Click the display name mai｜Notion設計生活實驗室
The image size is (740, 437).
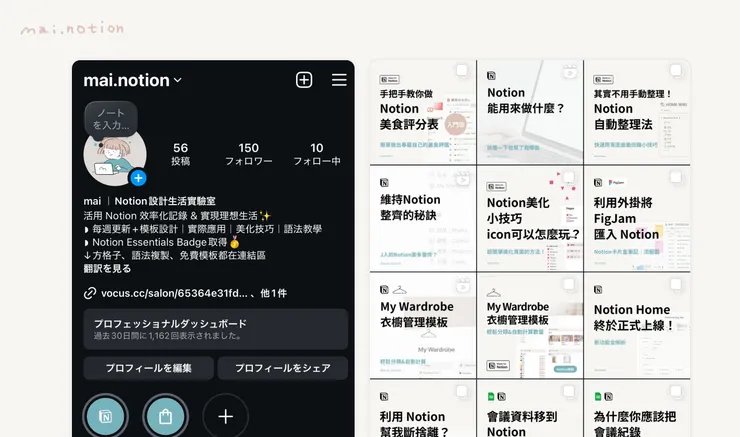[150, 201]
